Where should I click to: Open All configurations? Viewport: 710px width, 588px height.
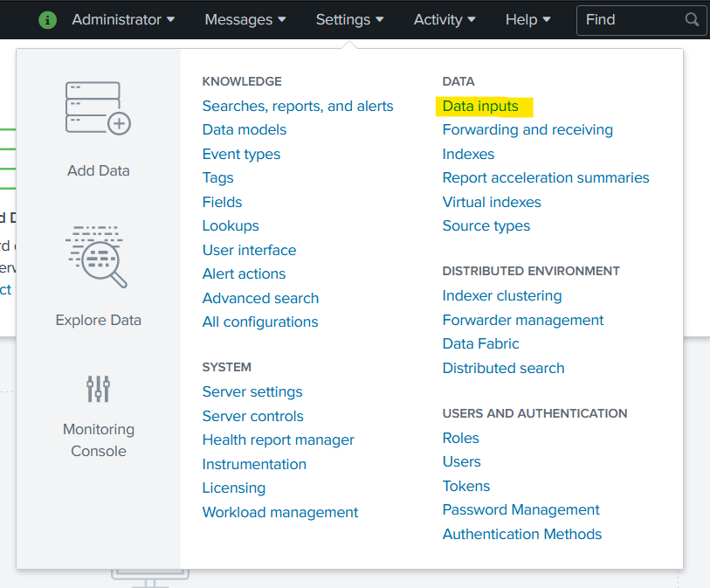click(260, 322)
